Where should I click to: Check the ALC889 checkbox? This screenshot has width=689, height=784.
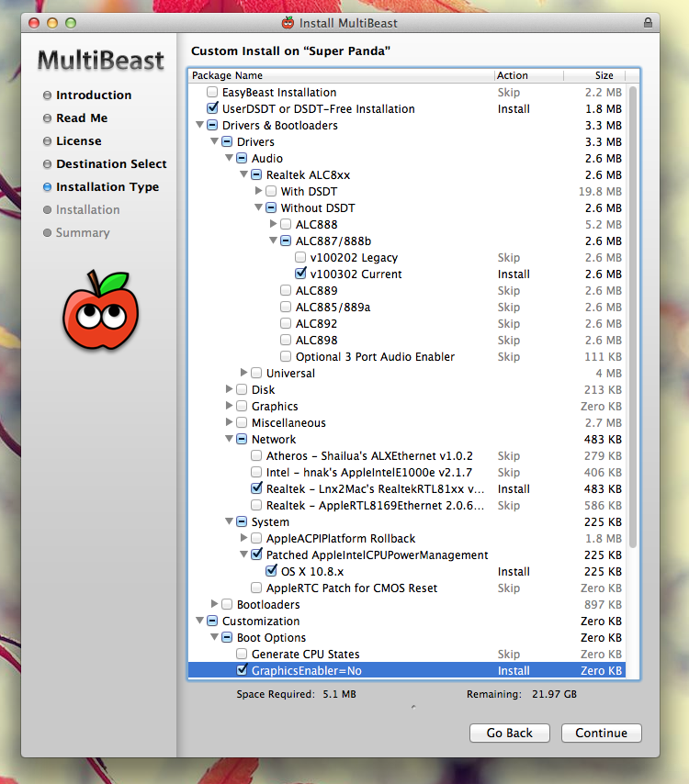coord(286,290)
